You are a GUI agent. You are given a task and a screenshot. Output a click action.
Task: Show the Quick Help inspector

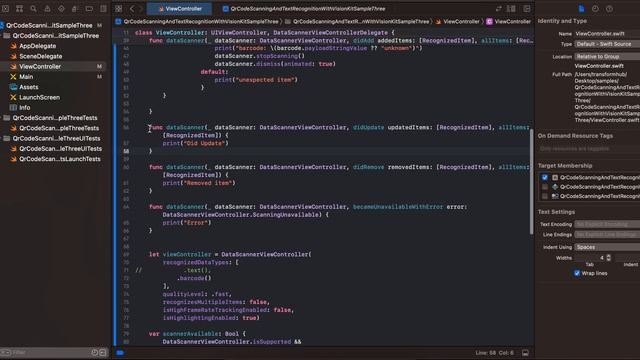point(609,9)
